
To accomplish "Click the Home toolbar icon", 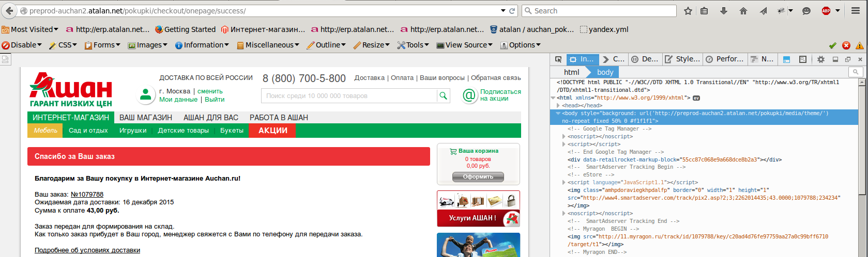I will tap(743, 11).
